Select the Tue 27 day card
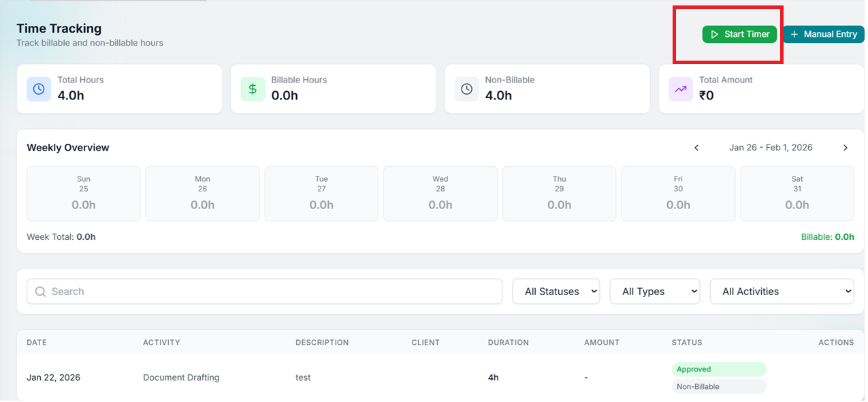 tap(321, 194)
